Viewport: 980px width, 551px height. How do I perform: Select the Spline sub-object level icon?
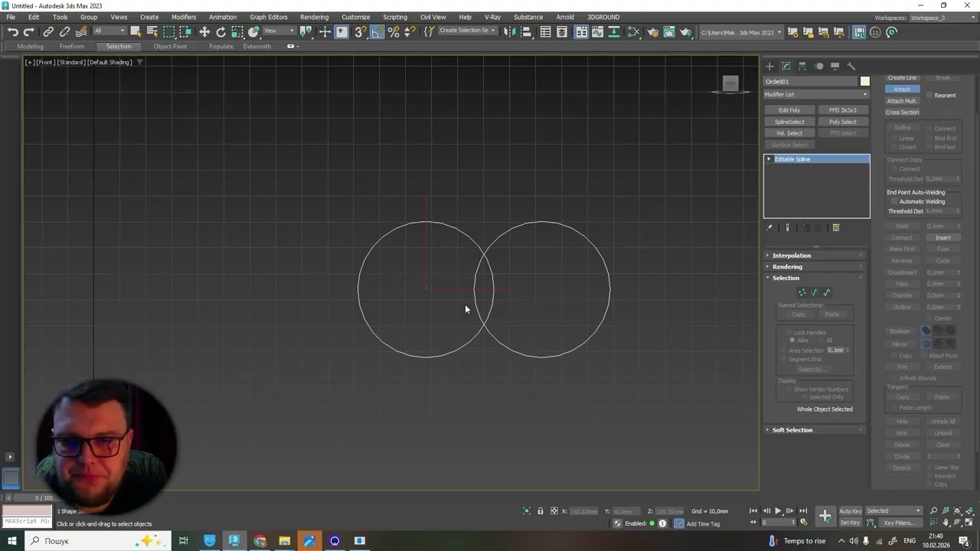pyautogui.click(x=826, y=292)
